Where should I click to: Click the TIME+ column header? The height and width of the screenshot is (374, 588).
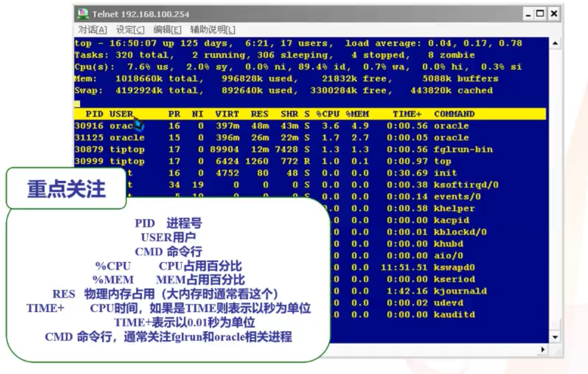pyautogui.click(x=407, y=114)
